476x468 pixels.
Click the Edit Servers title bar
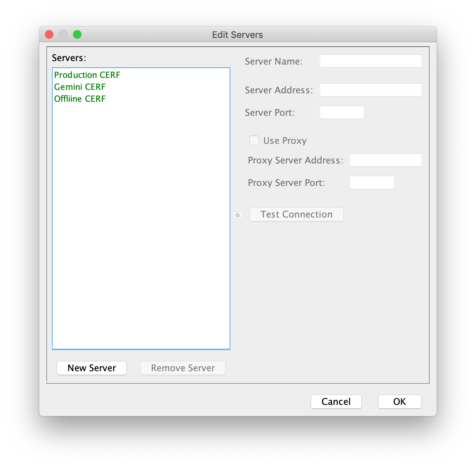coord(237,35)
